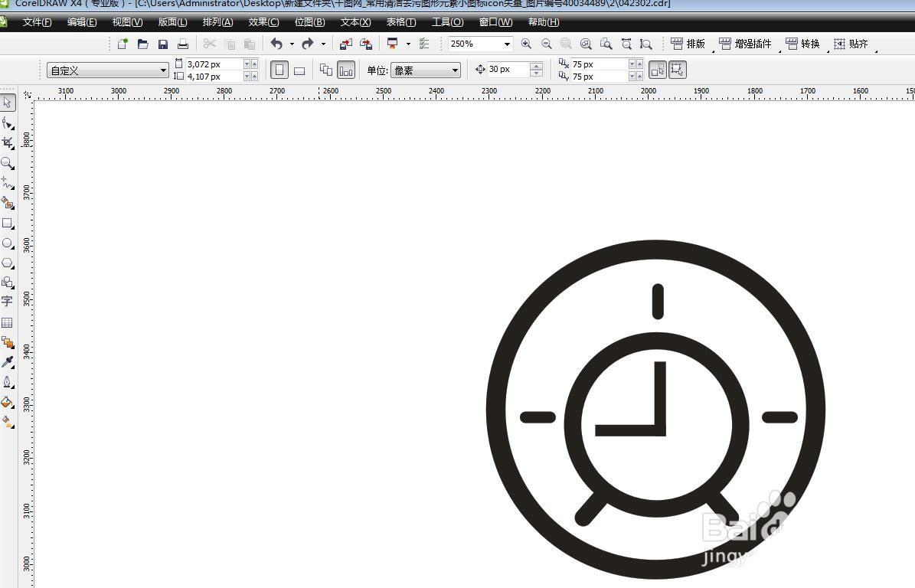
Task: Open the zoom level dropdown showing 250%
Action: [x=506, y=44]
